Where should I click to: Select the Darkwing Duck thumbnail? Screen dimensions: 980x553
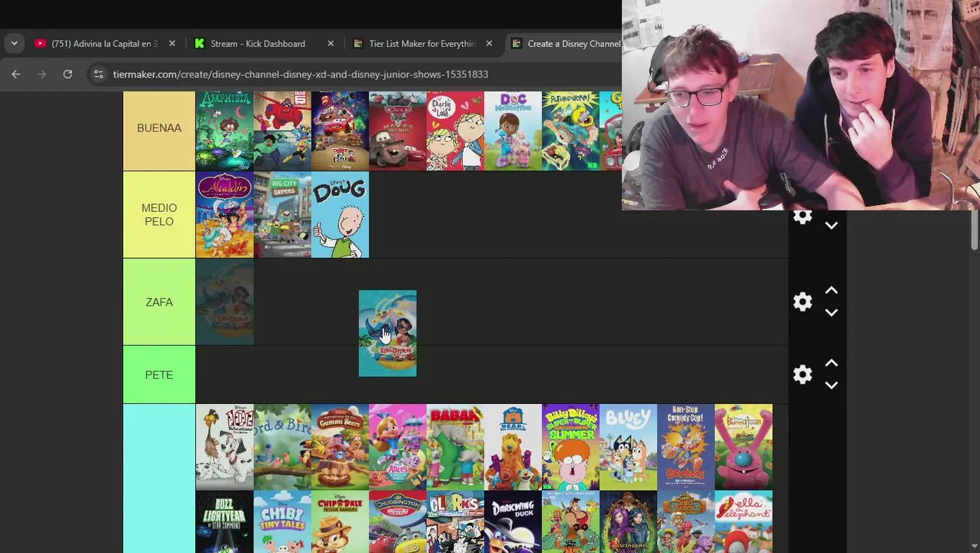pyautogui.click(x=513, y=522)
